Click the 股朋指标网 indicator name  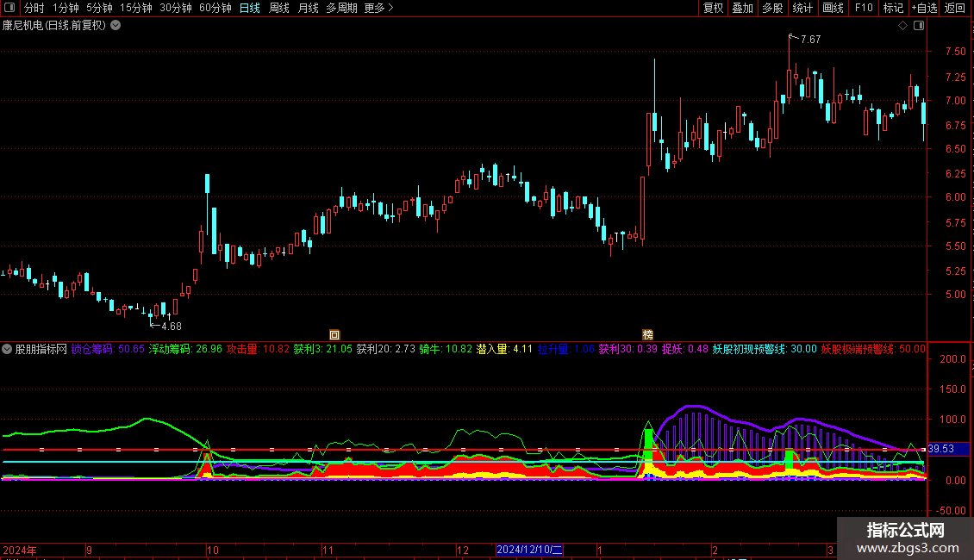[41, 349]
